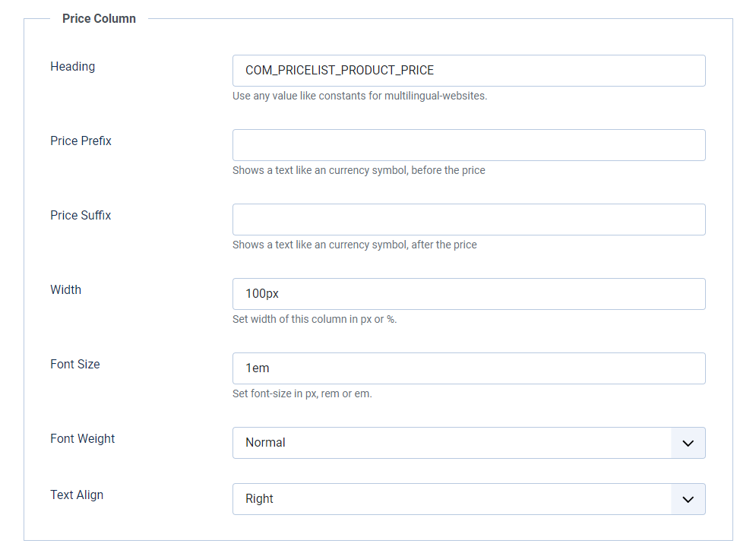756x553 pixels.
Task: Click the Text Align label
Action: click(x=77, y=495)
